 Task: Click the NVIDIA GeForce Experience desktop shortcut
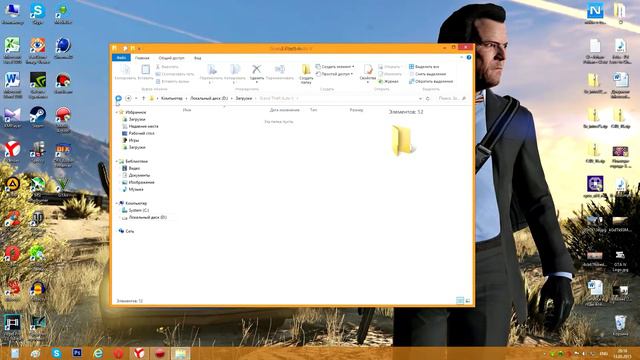(38, 85)
